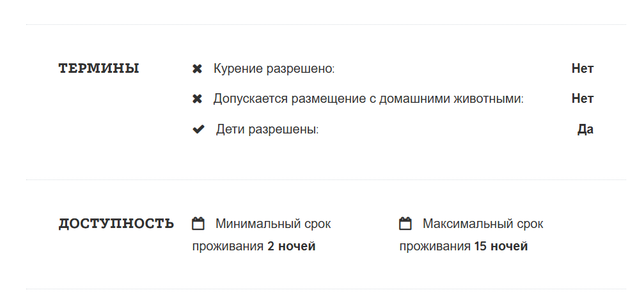This screenshot has width=644, height=304.
Task: Click the ДОСТУПНОСТЬ section heading
Action: (x=116, y=224)
